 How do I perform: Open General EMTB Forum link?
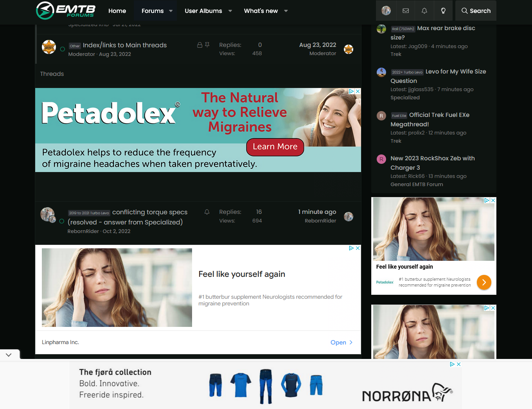(x=417, y=185)
